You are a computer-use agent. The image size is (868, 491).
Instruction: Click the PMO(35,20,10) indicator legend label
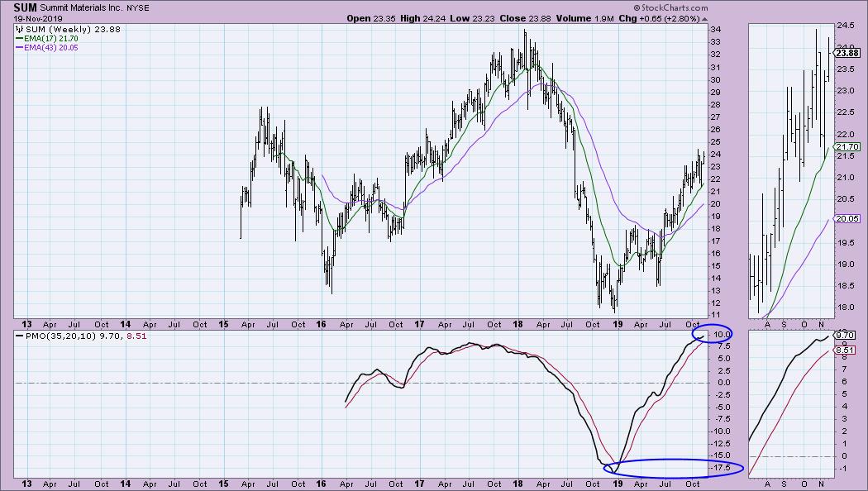pos(61,336)
